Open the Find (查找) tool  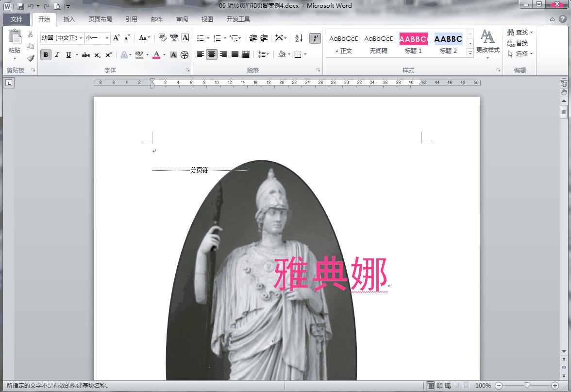[517, 32]
